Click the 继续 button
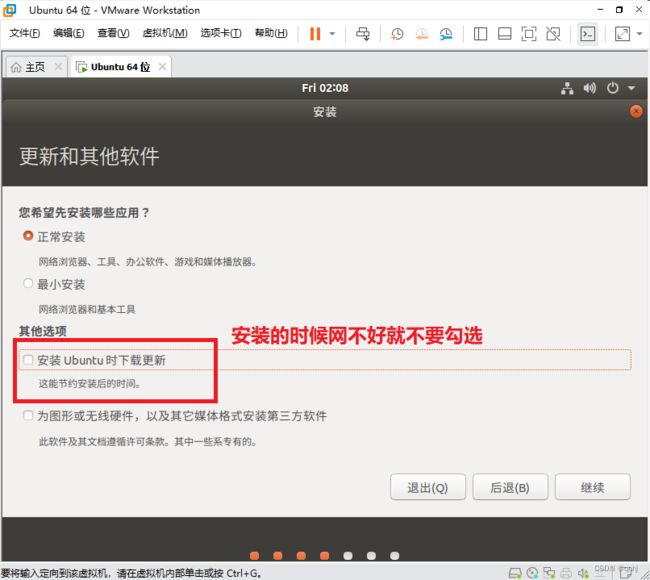Viewport: 650px width, 580px height. (x=592, y=487)
